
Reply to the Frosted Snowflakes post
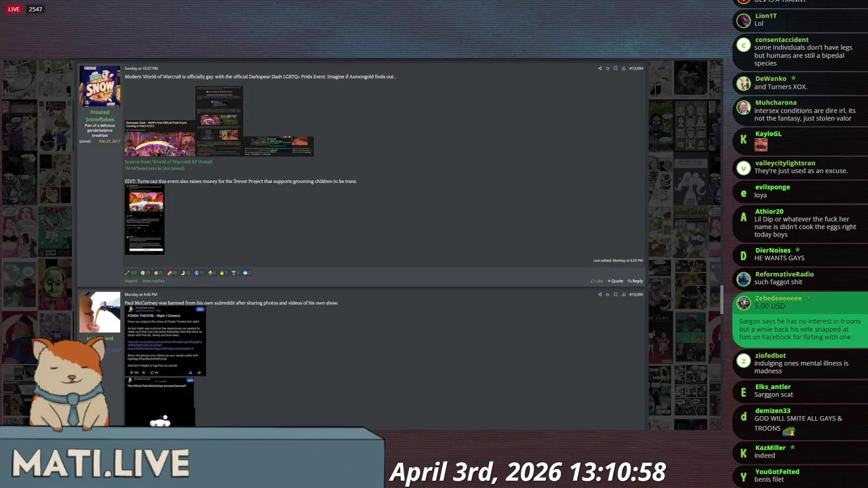(x=635, y=281)
